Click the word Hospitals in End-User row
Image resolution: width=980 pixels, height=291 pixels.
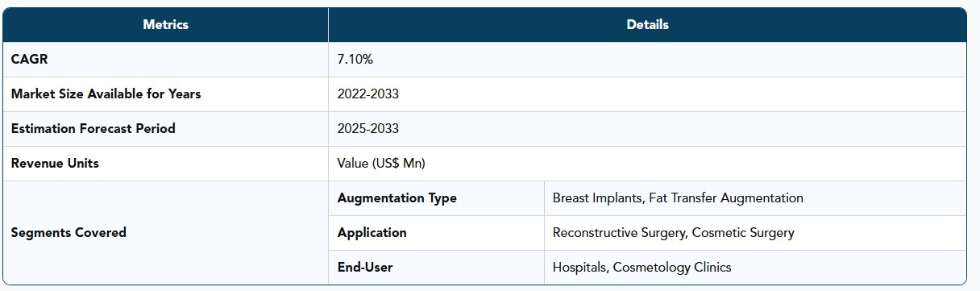(579, 267)
